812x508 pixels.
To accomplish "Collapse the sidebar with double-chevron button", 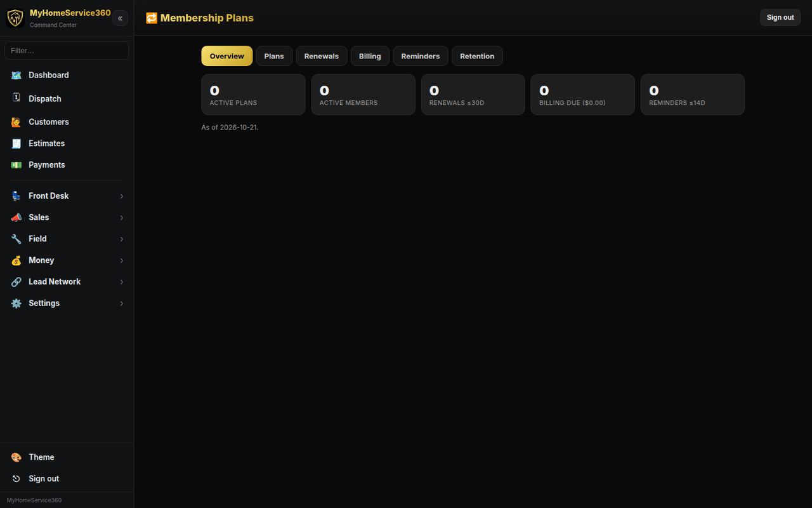I will click(120, 18).
